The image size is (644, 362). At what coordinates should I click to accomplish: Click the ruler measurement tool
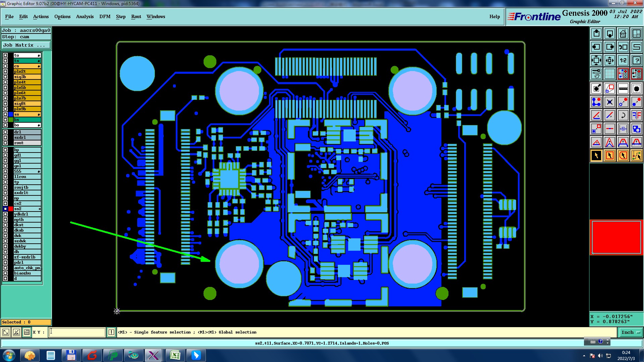coord(623,88)
